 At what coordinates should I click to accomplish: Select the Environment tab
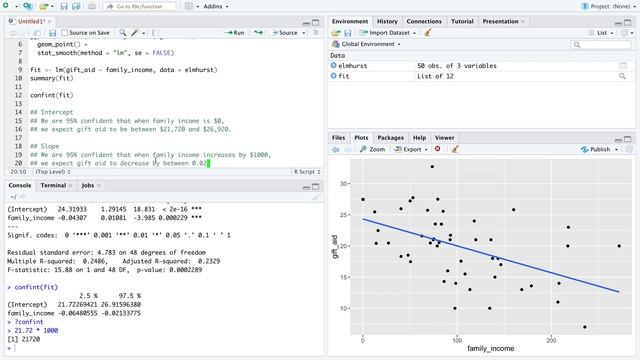coord(350,21)
